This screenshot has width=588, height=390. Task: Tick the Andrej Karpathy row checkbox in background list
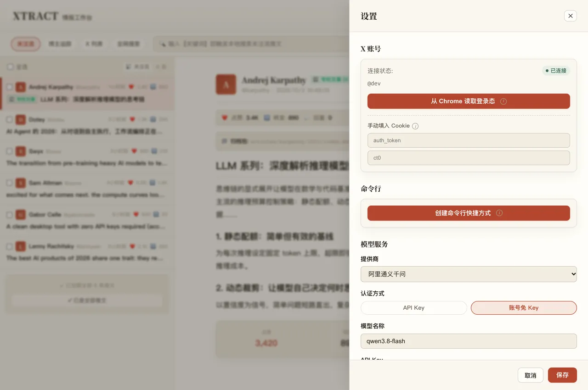click(x=10, y=87)
